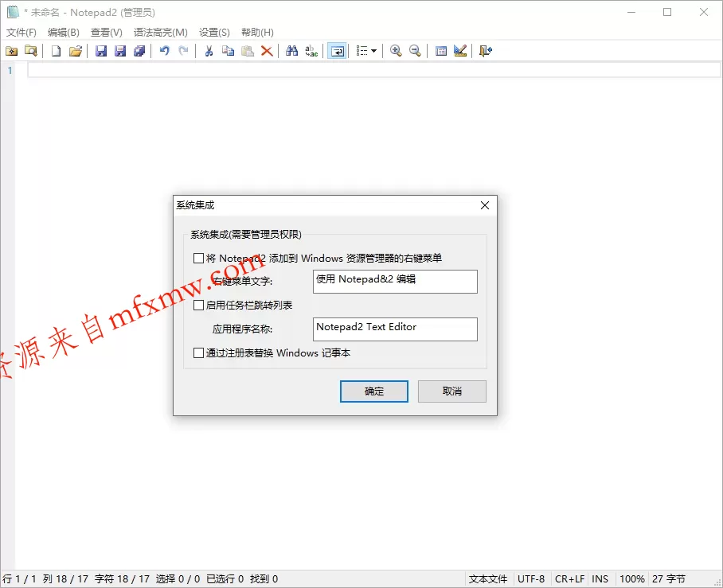
Task: Check 通过注册表替换 Windows 记事本 option
Action: point(198,353)
